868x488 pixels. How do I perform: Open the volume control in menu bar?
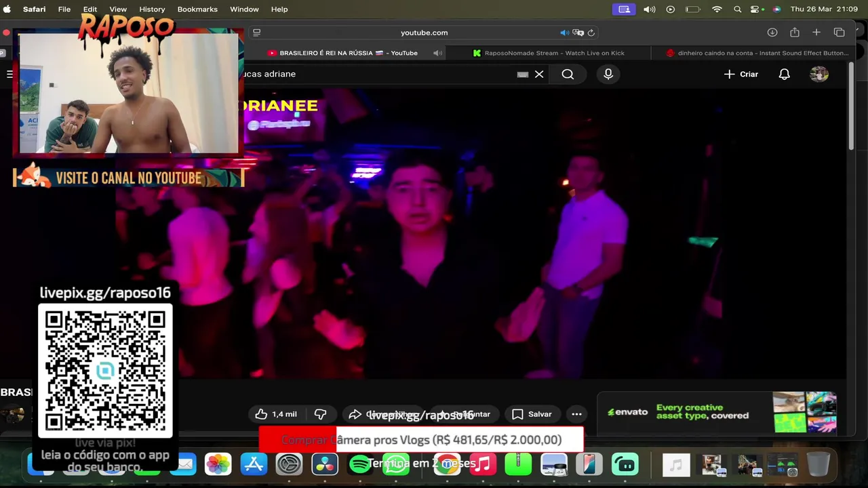649,9
